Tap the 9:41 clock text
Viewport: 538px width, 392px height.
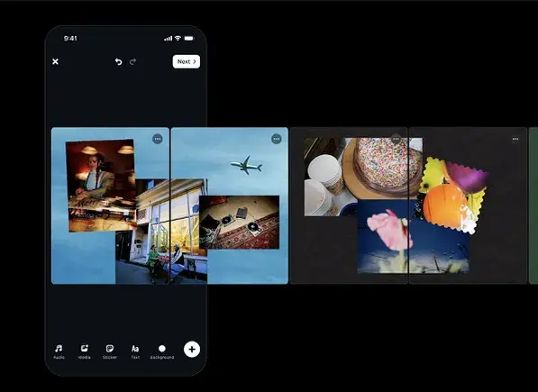click(70, 39)
